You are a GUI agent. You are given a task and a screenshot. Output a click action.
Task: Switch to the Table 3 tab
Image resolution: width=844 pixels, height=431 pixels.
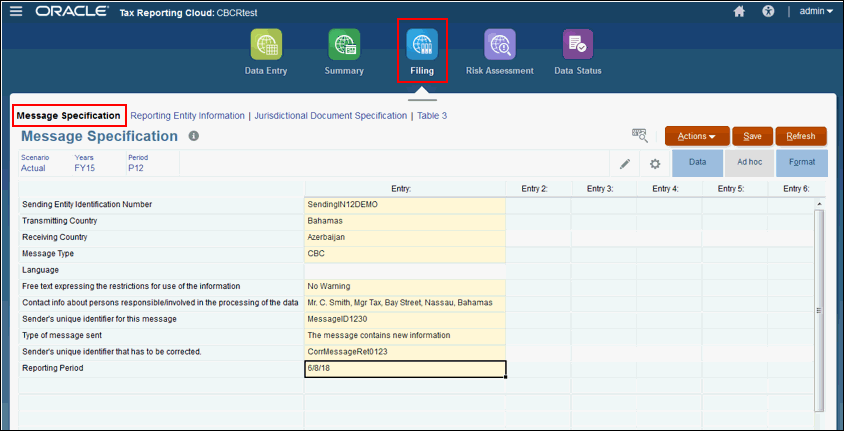(432, 116)
